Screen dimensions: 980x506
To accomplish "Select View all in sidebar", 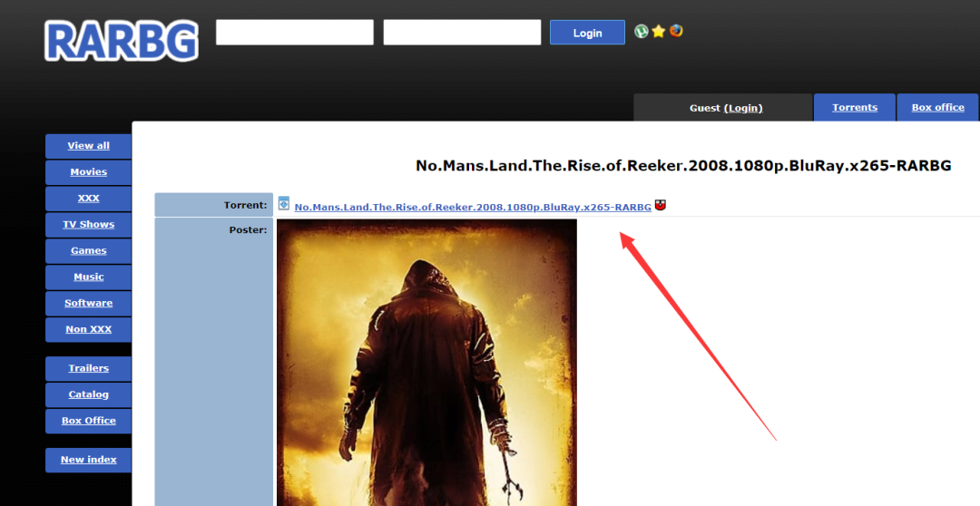I will tap(88, 146).
